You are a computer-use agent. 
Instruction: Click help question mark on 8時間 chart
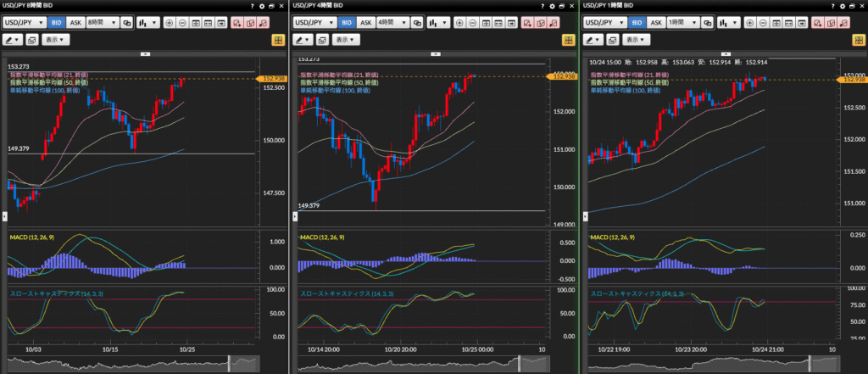[x=252, y=6]
